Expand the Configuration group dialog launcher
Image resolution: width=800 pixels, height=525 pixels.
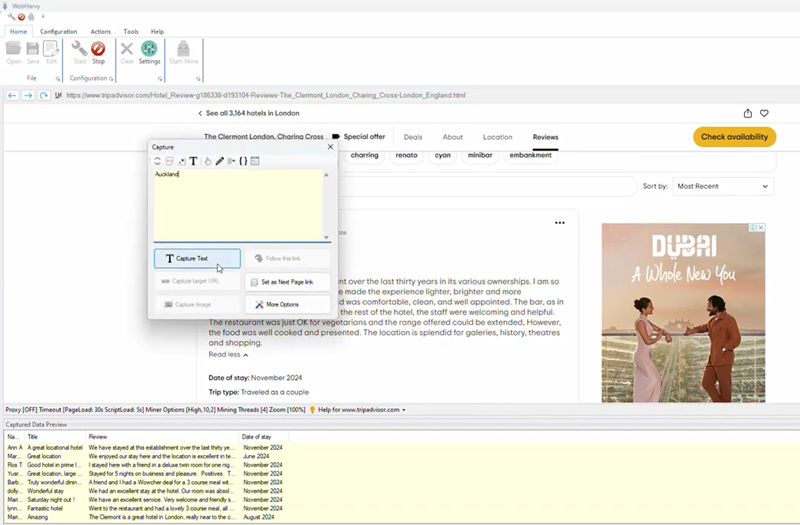[x=112, y=78]
